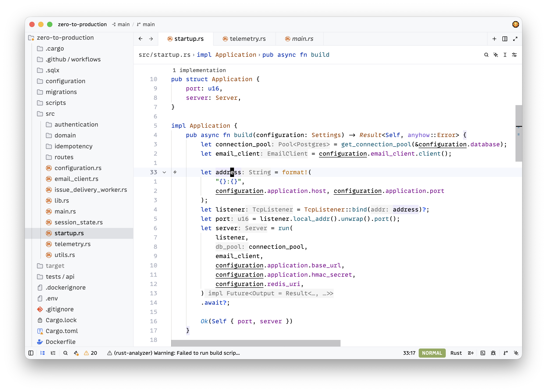Go back using the left arrow
Image resolution: width=547 pixels, height=392 pixels.
pyautogui.click(x=141, y=39)
